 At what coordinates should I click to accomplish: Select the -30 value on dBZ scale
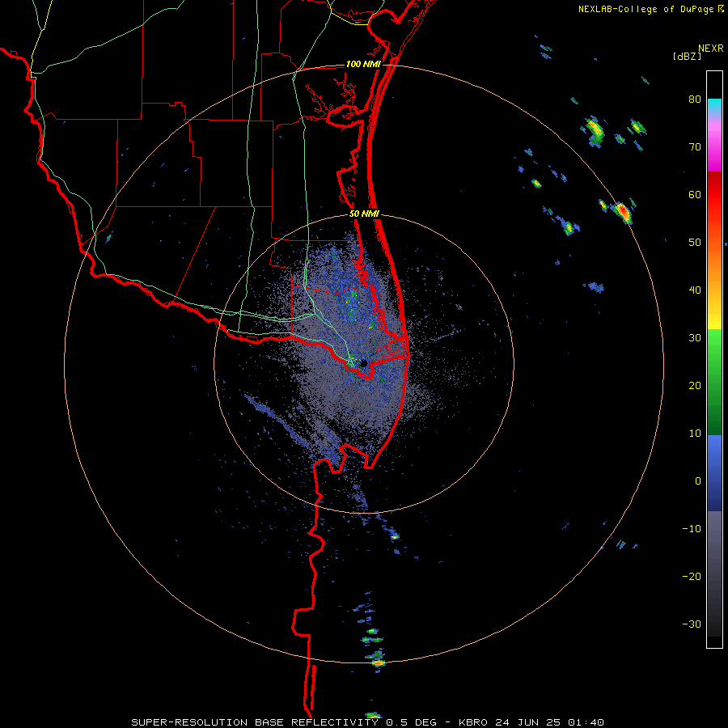point(692,624)
